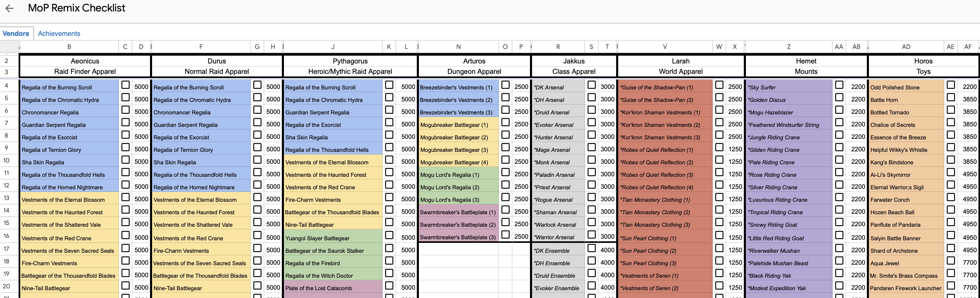Toggle the *Sky Surfer mount checkbox
980x298 pixels.
click(839, 85)
